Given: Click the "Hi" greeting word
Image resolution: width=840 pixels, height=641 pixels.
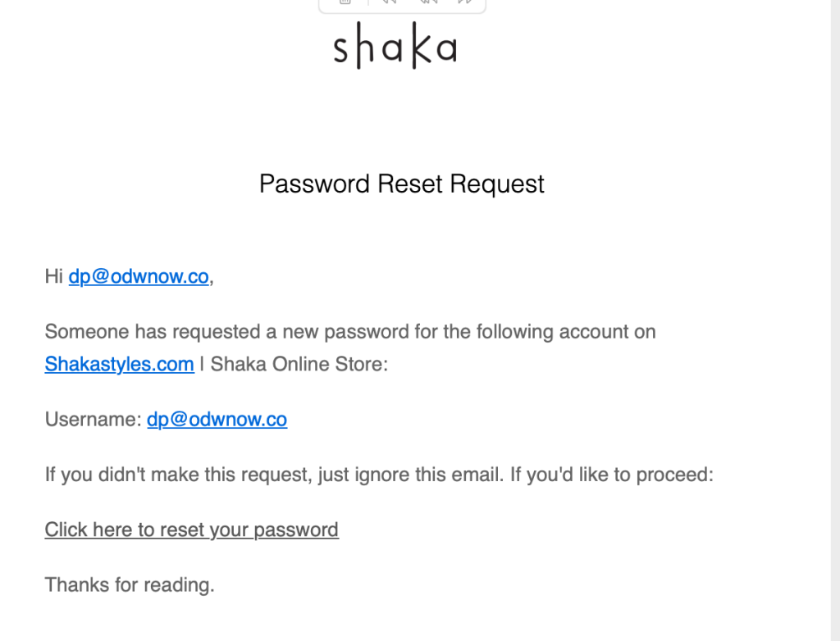Looking at the screenshot, I should [53, 277].
